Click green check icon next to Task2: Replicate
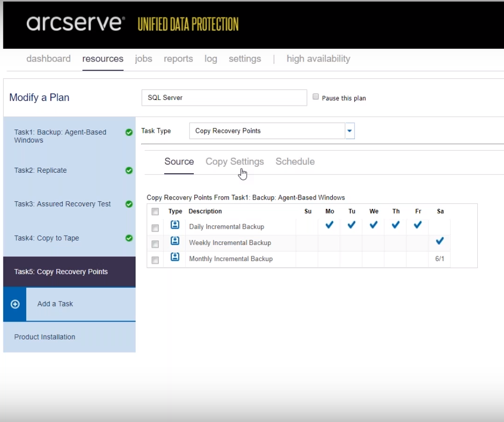 (x=129, y=170)
